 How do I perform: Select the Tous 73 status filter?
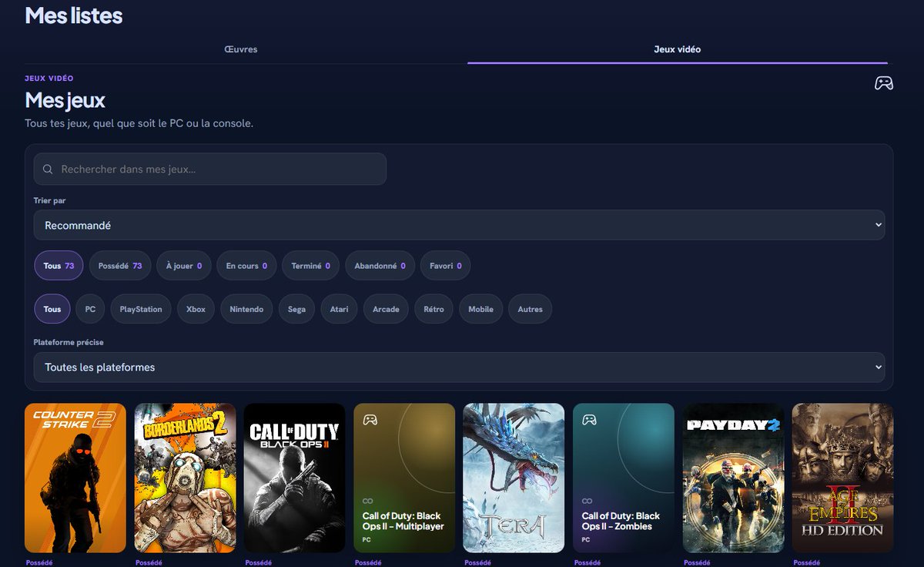tap(59, 266)
